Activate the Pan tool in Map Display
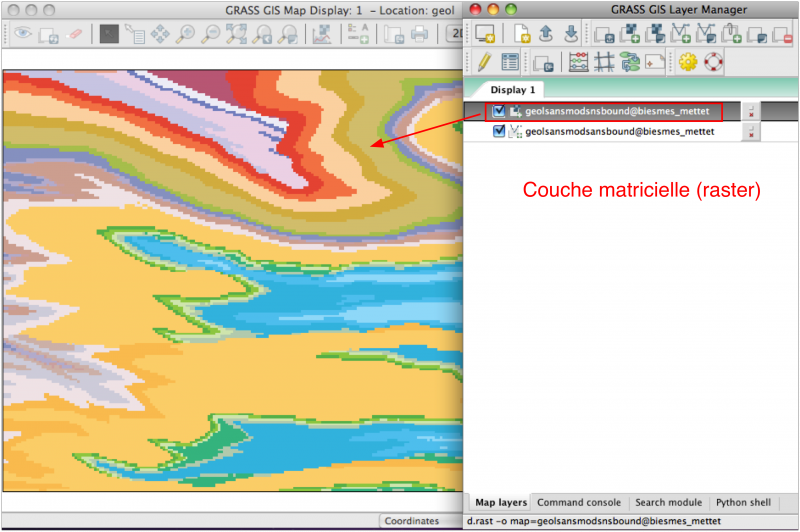Screen dimensions: 800x532 [160, 35]
